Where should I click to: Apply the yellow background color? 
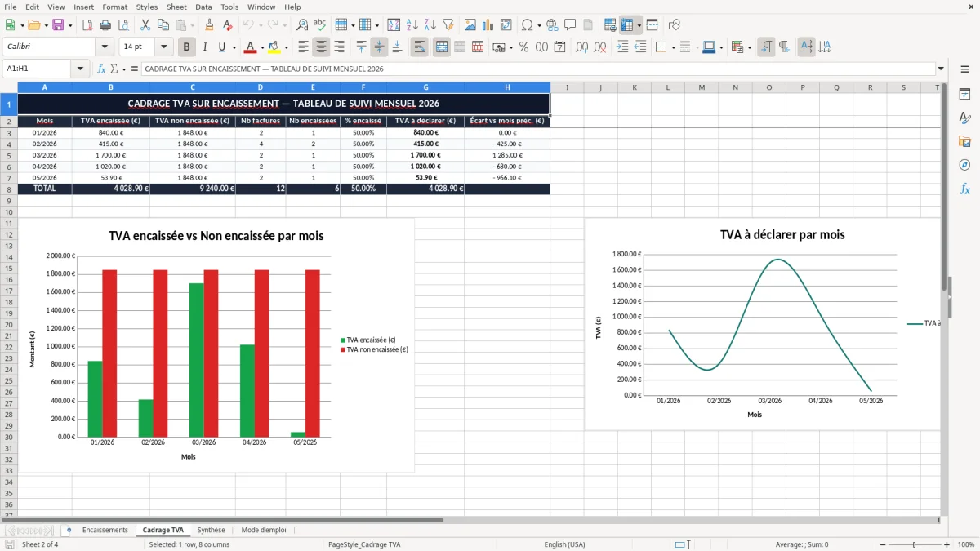[x=274, y=47]
